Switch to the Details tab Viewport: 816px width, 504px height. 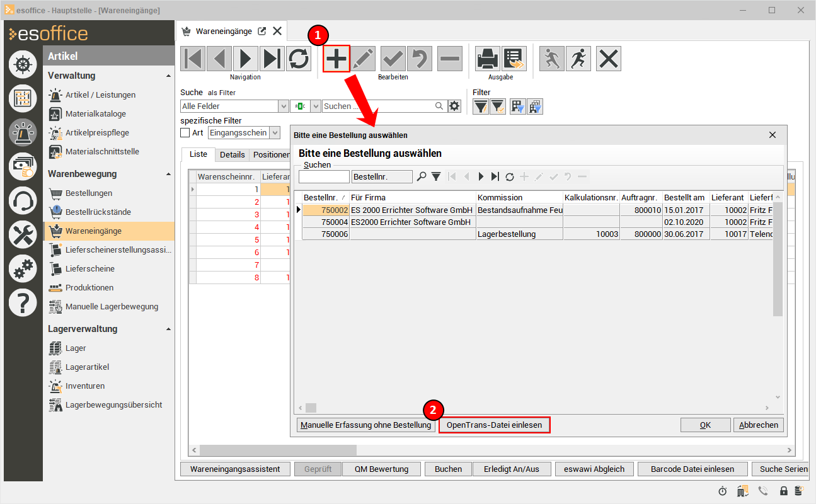coord(232,154)
